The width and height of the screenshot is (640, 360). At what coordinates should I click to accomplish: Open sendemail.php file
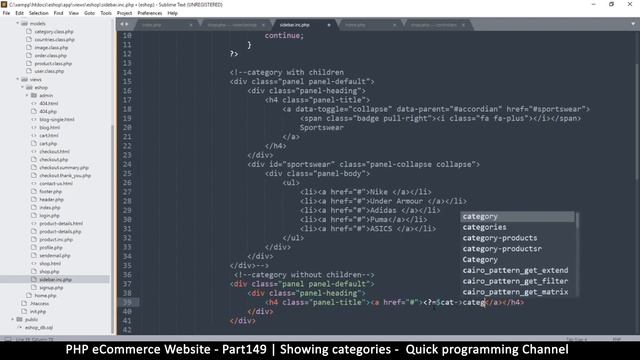55,256
